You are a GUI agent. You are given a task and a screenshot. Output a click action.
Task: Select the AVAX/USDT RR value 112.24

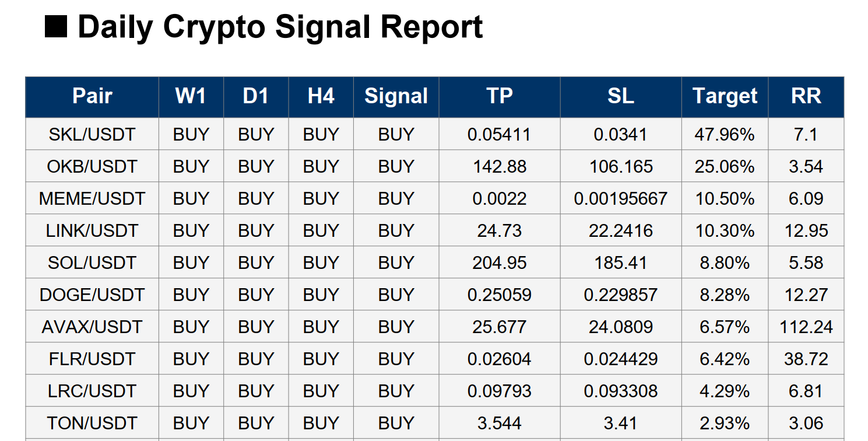coord(806,327)
